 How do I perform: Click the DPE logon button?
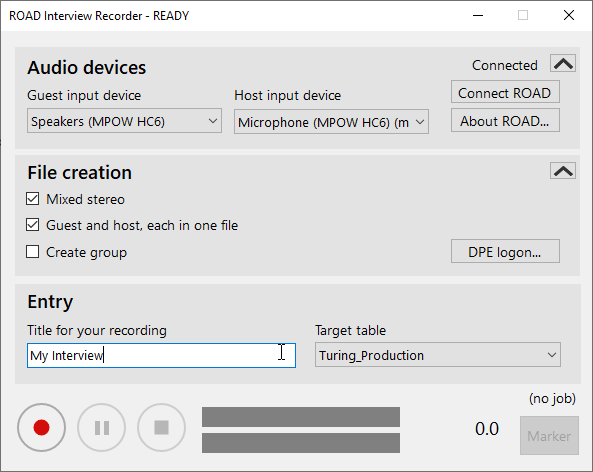[x=505, y=251]
